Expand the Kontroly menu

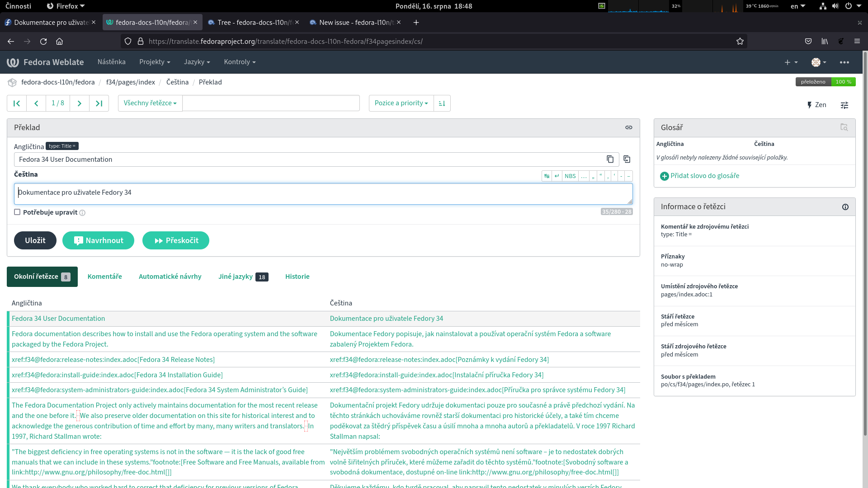tap(240, 62)
